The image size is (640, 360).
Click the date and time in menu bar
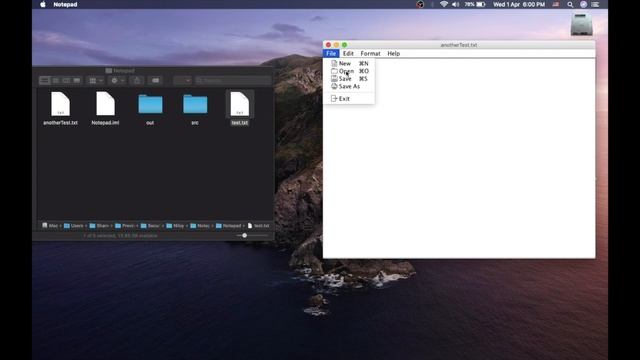click(x=519, y=4)
